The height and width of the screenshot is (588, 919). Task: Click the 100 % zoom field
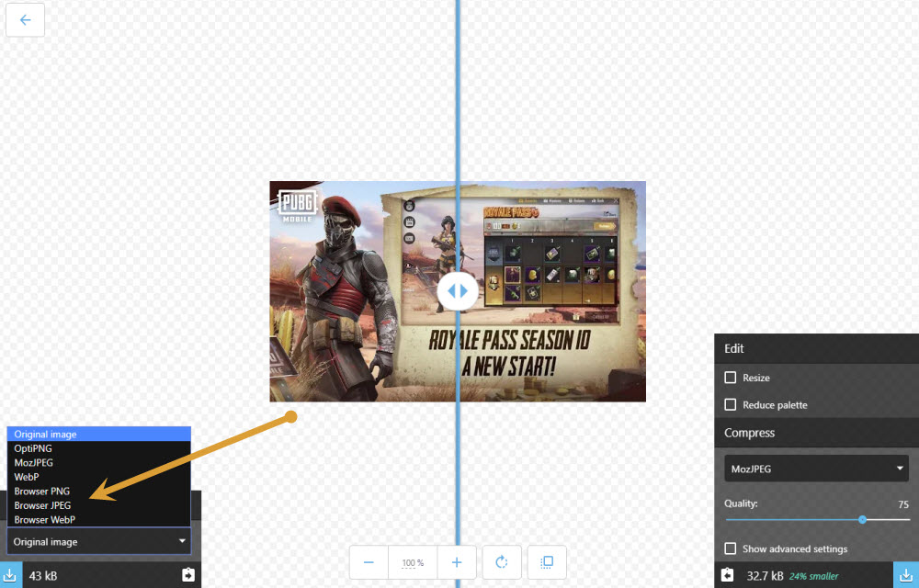click(413, 562)
